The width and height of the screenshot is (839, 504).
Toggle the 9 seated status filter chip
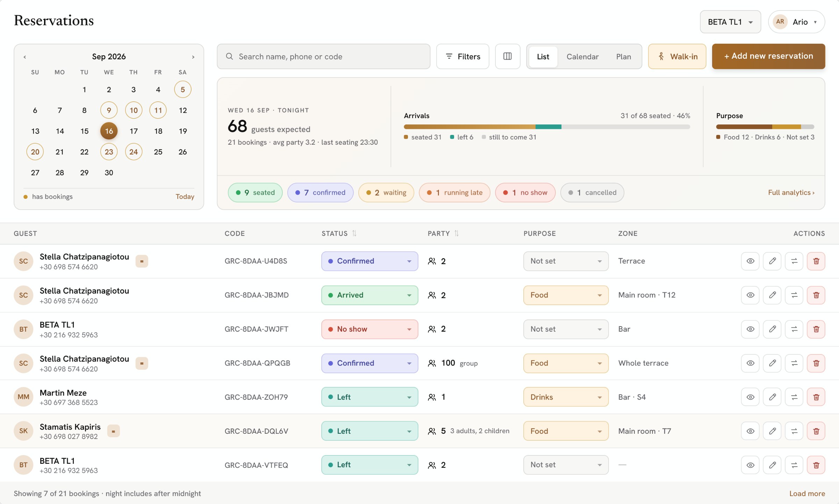pyautogui.click(x=255, y=193)
